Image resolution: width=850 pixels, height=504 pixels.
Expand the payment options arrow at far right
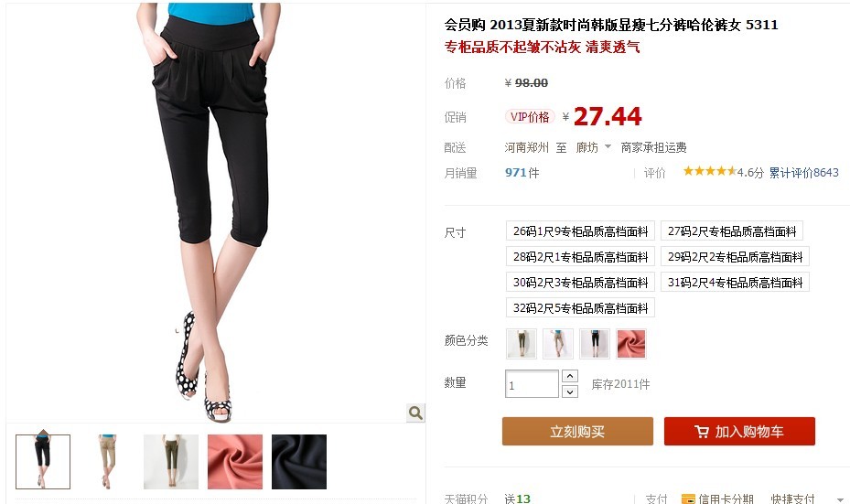pyautogui.click(x=840, y=499)
